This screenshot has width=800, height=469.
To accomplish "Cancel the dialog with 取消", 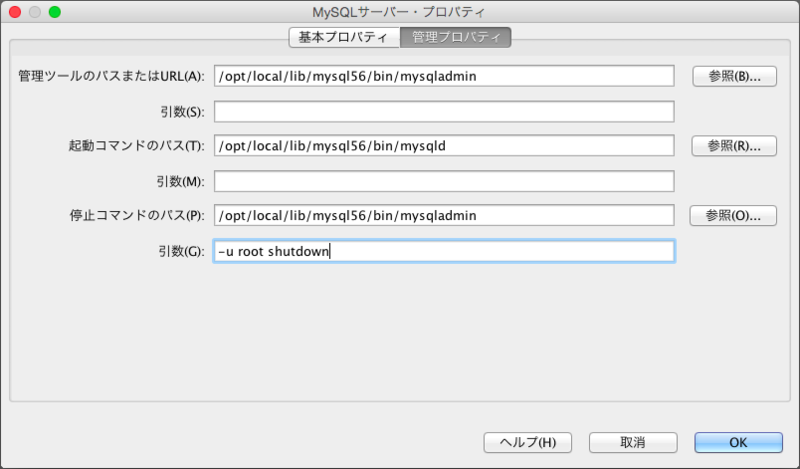I will pos(633,442).
